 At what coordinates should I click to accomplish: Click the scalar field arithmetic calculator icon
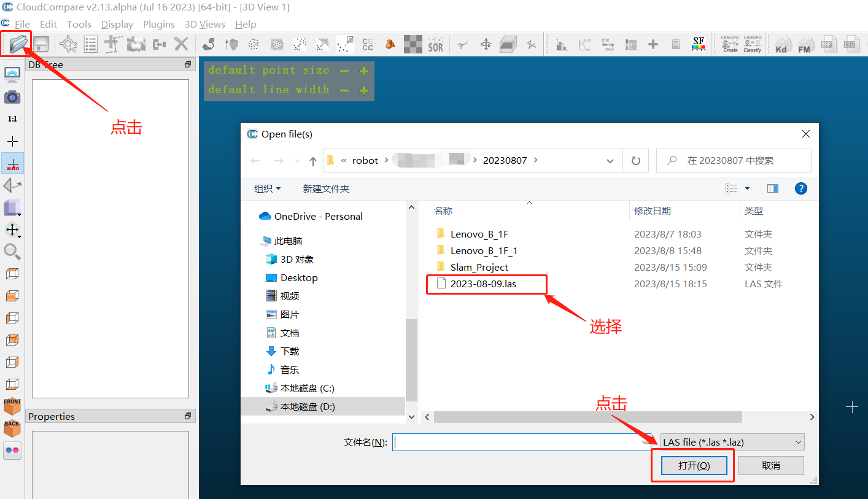(x=676, y=44)
